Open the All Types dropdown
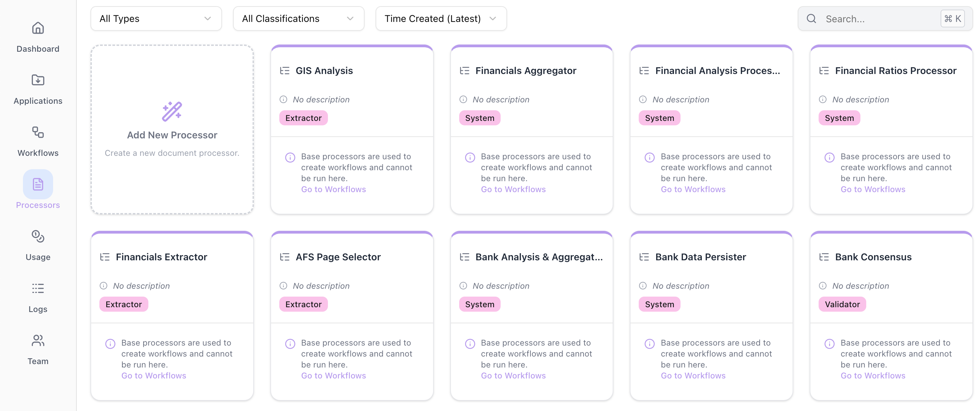Image resolution: width=980 pixels, height=411 pixels. (x=156, y=18)
